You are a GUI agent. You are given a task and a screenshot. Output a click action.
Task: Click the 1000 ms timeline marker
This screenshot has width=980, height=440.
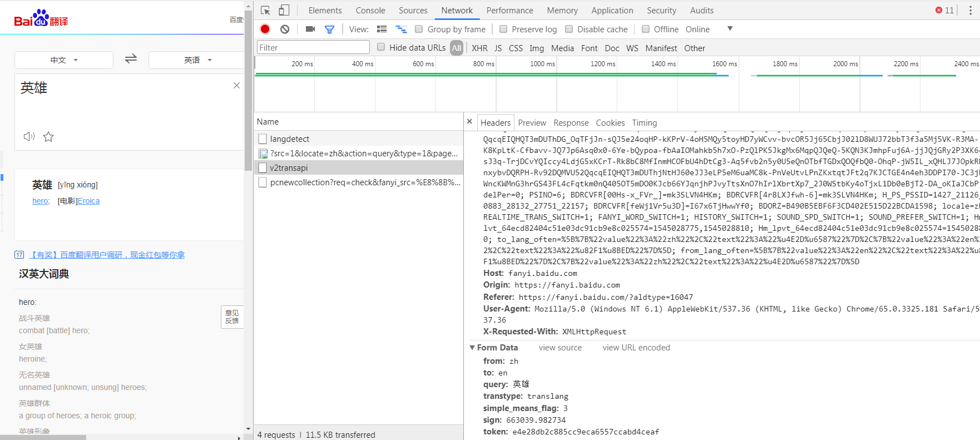(x=542, y=64)
